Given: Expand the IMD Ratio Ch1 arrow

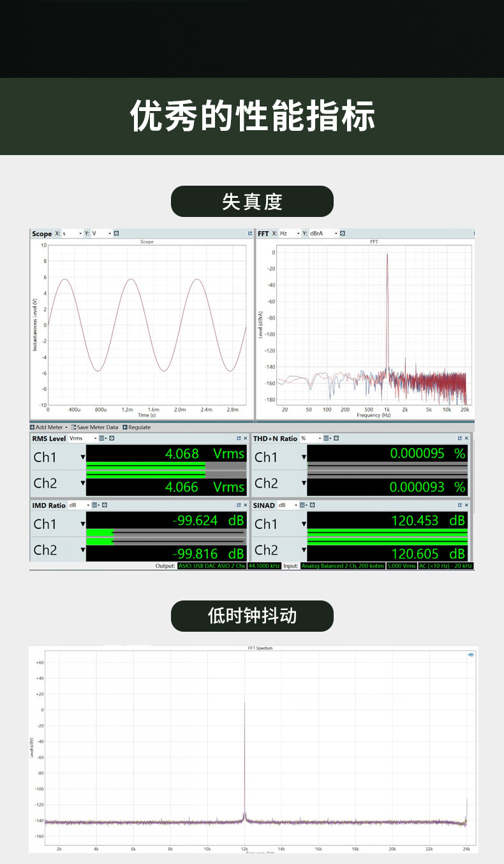Looking at the screenshot, I should 82,525.
